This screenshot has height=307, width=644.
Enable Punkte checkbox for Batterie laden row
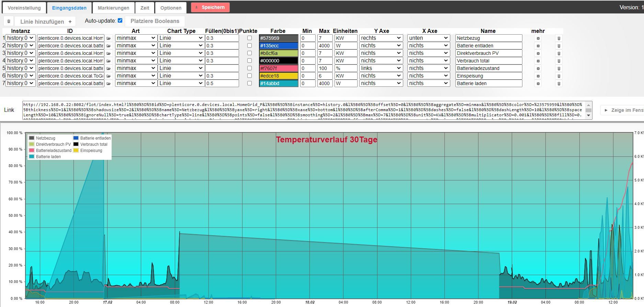pyautogui.click(x=249, y=83)
